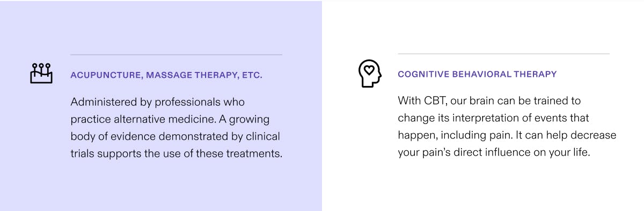Select the line "Administered by professionals who"
Image resolution: width=644 pixels, height=211 pixels.
coord(158,102)
